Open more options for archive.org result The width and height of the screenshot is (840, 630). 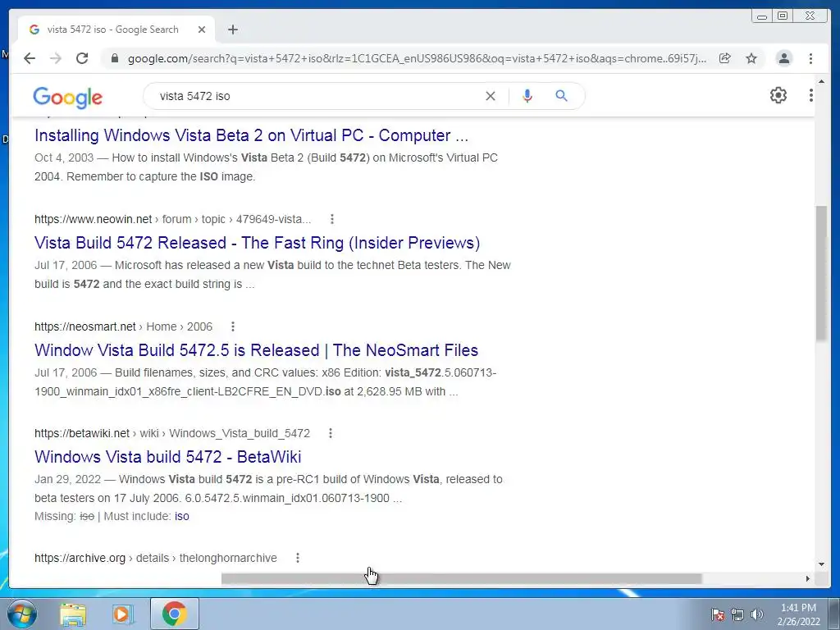[x=297, y=558]
